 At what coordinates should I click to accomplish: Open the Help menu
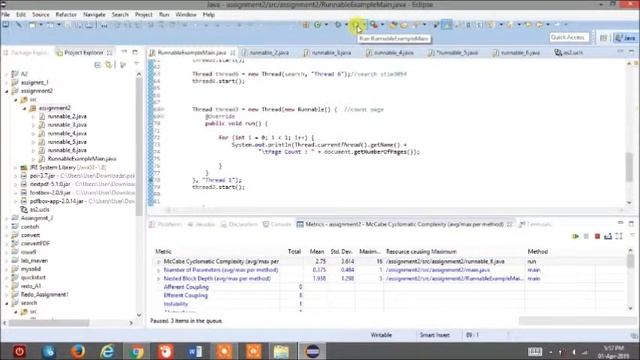(209, 14)
